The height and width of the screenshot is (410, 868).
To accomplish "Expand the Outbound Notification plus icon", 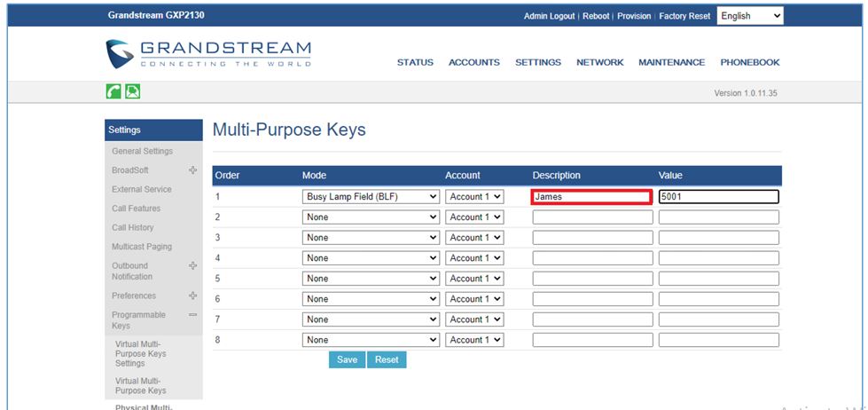I will point(192,266).
